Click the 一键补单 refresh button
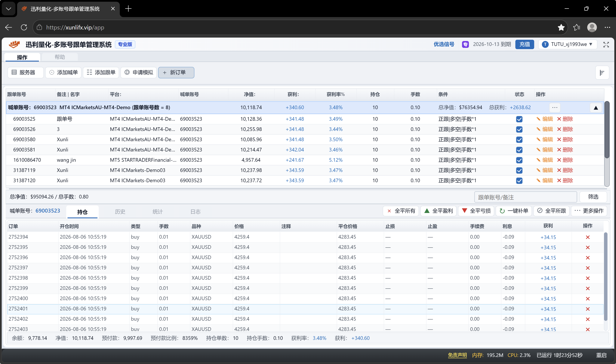616x364 pixels. click(x=514, y=211)
